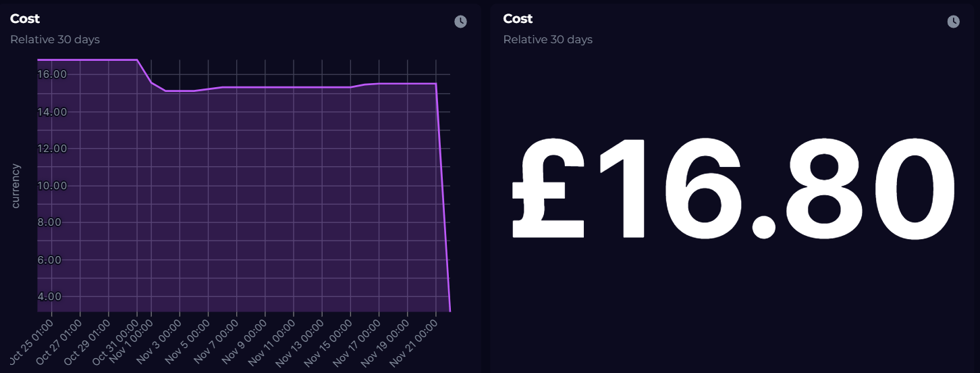980x373 pixels.
Task: Click the Oct 25 01:00 x-axis date label
Action: point(32,341)
